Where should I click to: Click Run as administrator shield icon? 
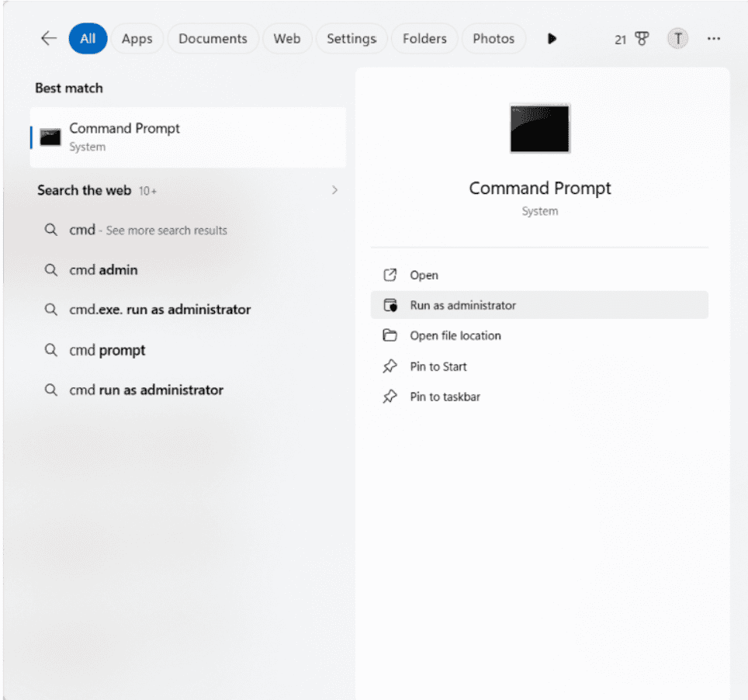(390, 305)
